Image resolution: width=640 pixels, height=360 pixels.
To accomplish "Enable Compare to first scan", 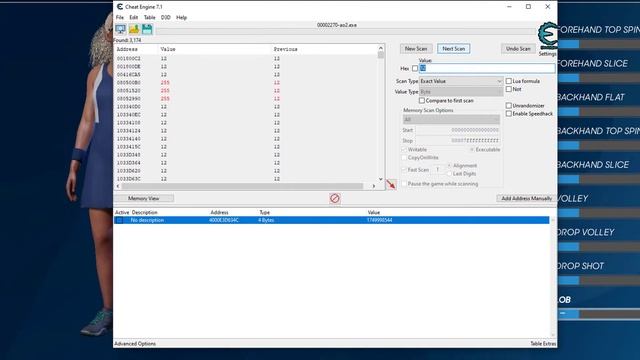I will [x=422, y=100].
